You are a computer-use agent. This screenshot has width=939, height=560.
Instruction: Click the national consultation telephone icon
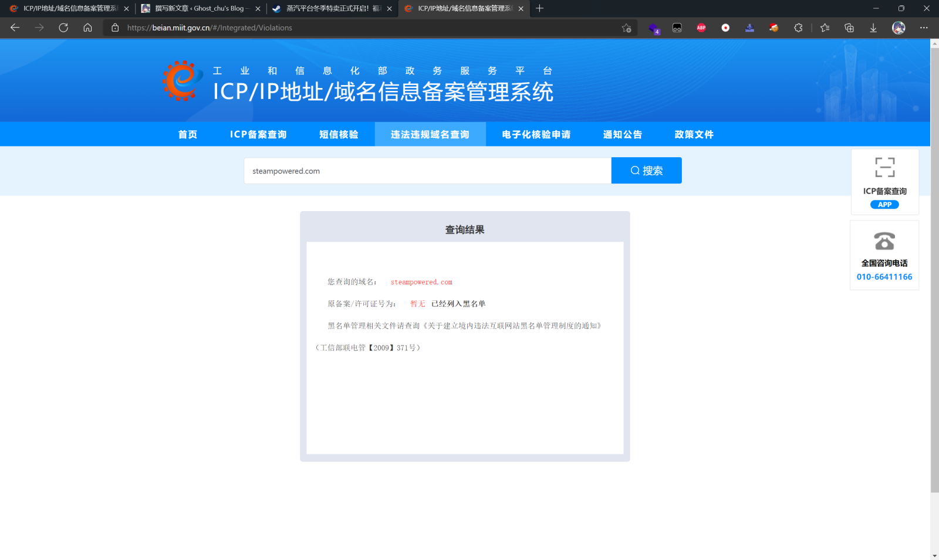coord(884,241)
